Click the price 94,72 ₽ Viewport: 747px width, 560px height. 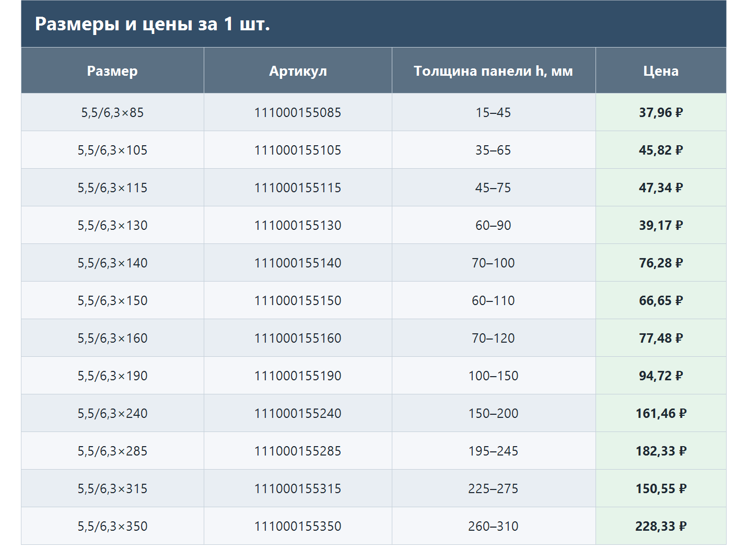(x=661, y=376)
